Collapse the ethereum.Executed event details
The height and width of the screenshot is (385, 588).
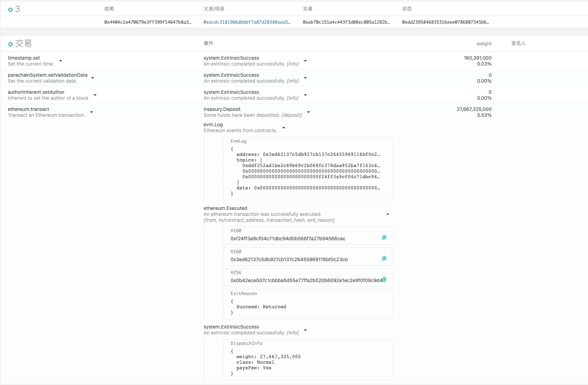[388, 214]
